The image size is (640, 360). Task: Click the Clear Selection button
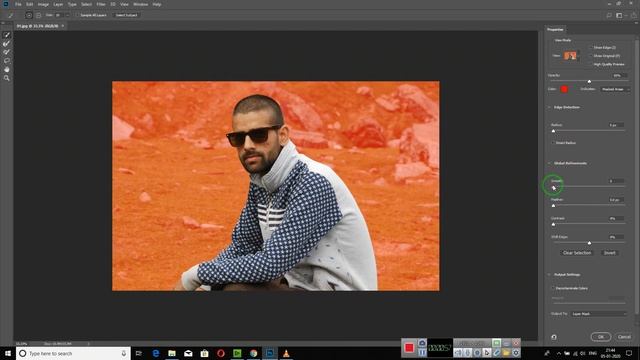pyautogui.click(x=577, y=253)
